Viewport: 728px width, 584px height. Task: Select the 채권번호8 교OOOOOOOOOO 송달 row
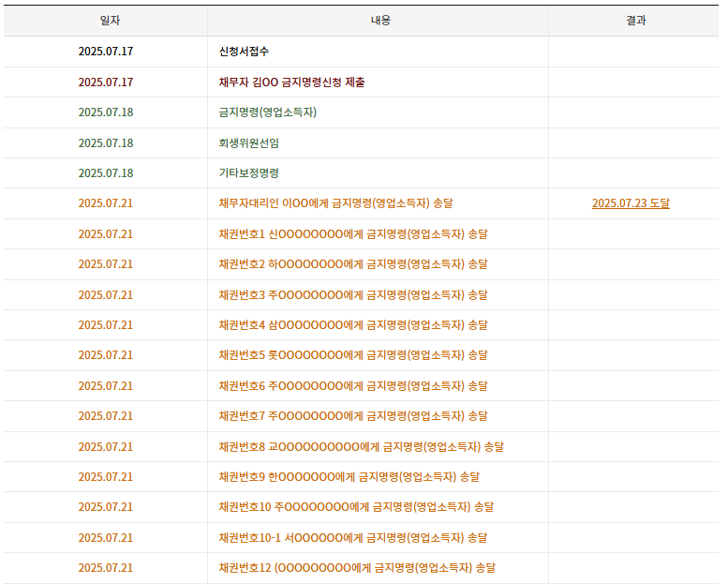362,446
